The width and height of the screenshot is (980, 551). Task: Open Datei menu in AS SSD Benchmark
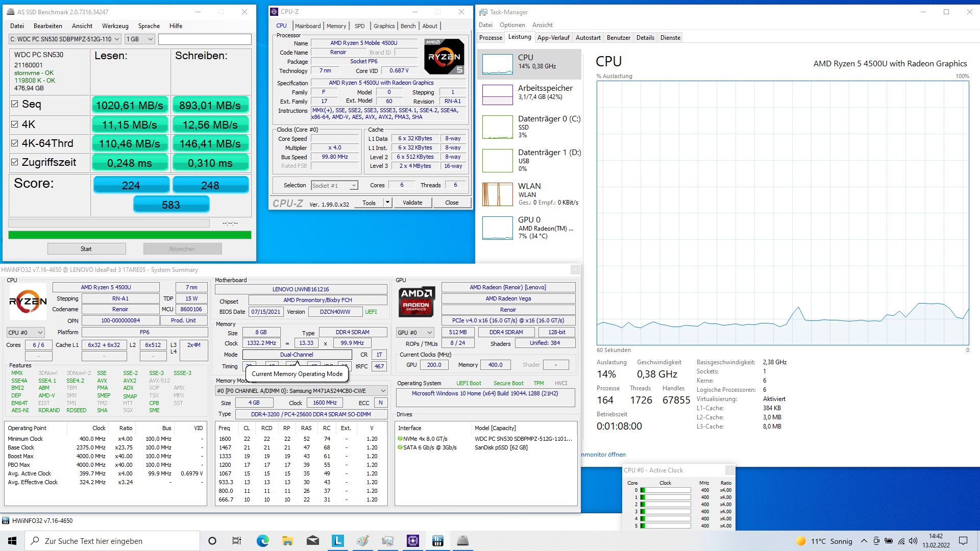17,26
